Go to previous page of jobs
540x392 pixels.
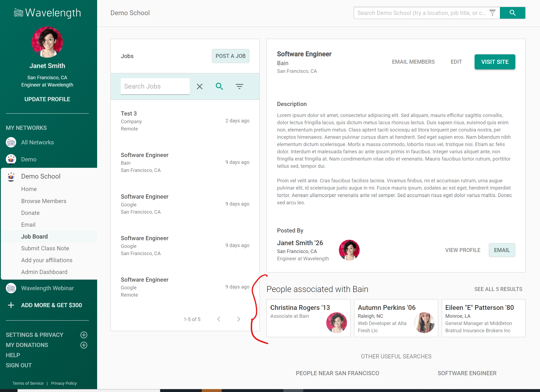pyautogui.click(x=219, y=319)
